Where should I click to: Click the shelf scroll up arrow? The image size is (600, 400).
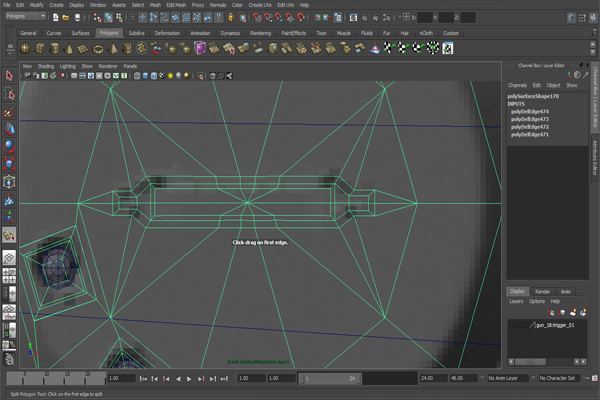click(x=593, y=45)
